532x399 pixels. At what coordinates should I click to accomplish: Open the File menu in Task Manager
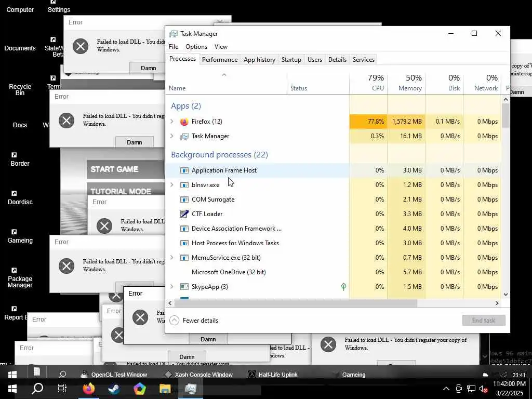point(174,47)
